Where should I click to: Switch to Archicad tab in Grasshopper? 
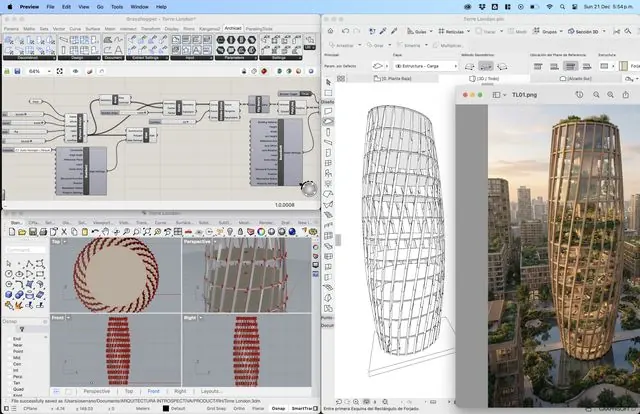click(x=233, y=28)
